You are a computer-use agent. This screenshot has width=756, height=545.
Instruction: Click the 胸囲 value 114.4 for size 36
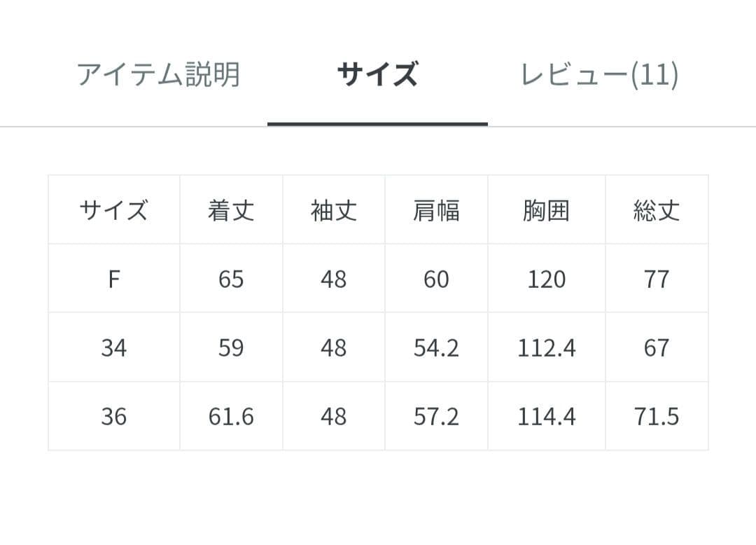coord(548,416)
